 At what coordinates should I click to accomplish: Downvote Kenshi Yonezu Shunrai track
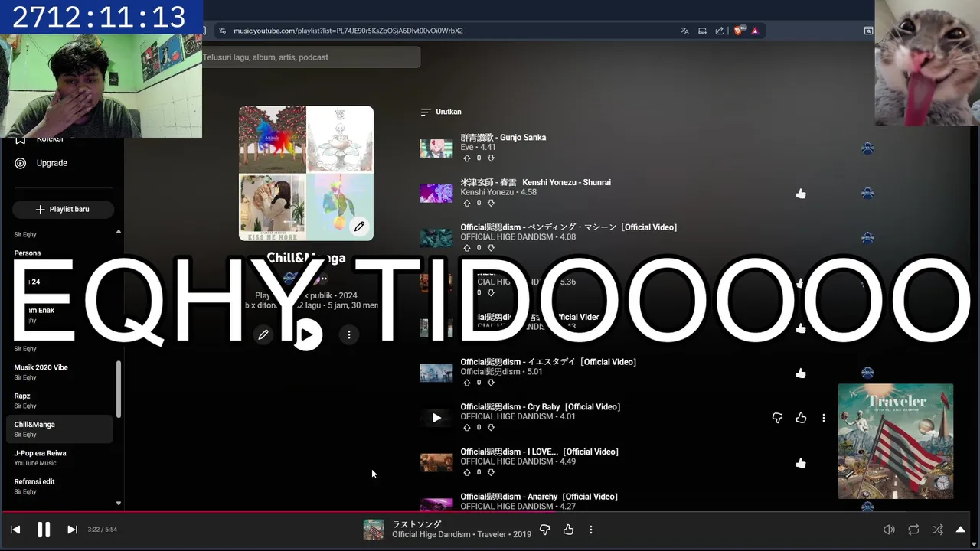point(491,203)
